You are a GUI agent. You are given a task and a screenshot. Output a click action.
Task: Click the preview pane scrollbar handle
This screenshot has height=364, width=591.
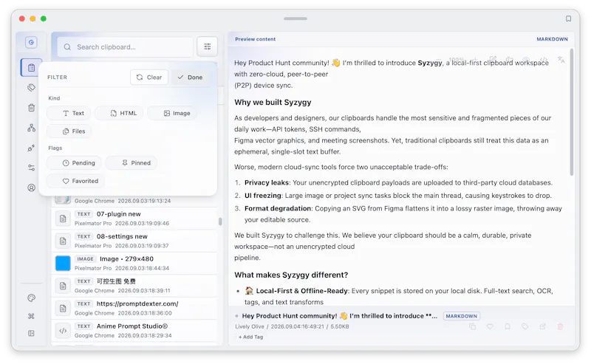(x=571, y=112)
